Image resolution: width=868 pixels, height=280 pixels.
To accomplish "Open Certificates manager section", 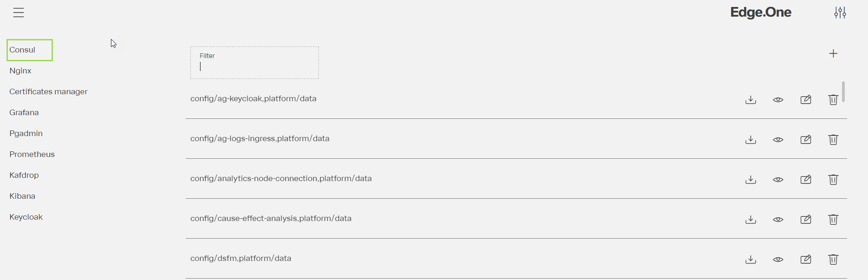I will (48, 92).
